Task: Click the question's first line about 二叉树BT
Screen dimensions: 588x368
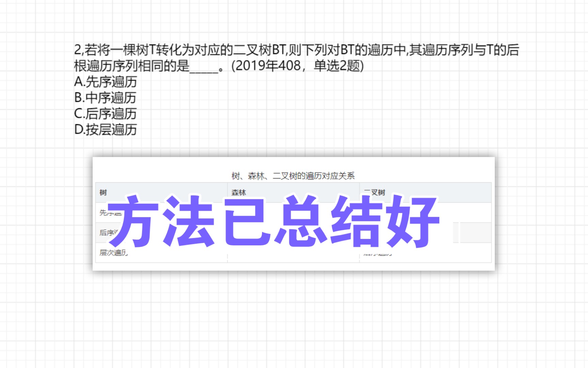Action: [x=296, y=50]
